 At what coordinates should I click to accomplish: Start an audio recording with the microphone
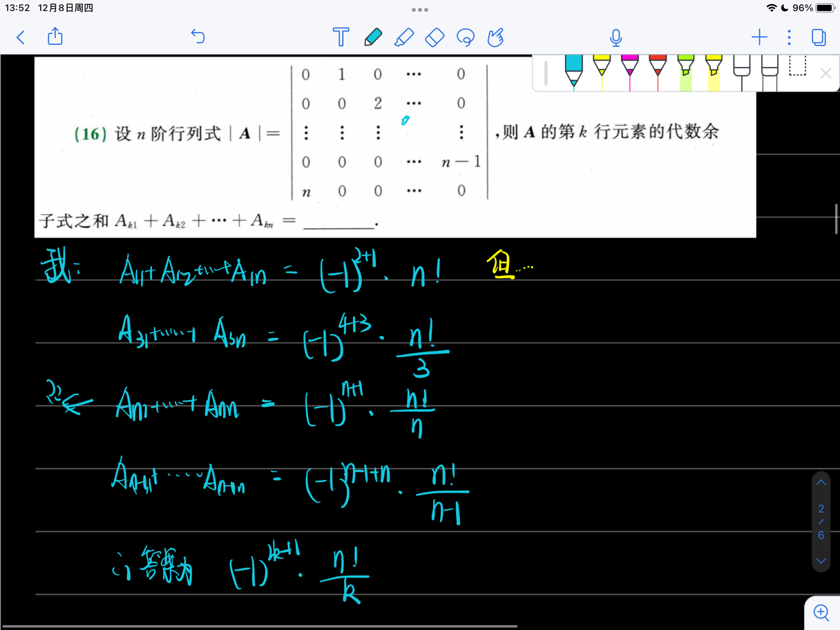point(615,37)
